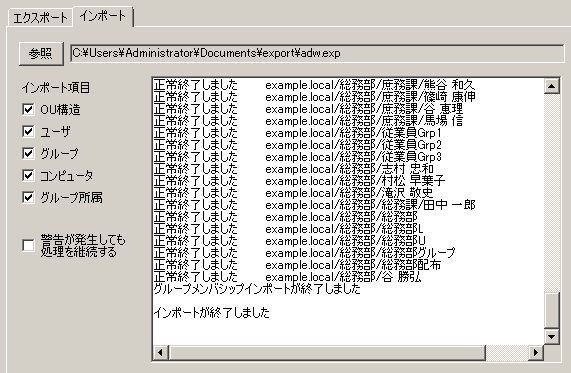
Task: Click the 参照 browse button
Action: click(41, 54)
